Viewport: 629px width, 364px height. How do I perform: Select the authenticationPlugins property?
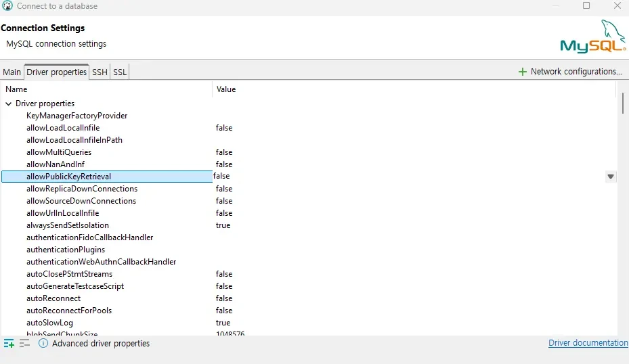[66, 250]
